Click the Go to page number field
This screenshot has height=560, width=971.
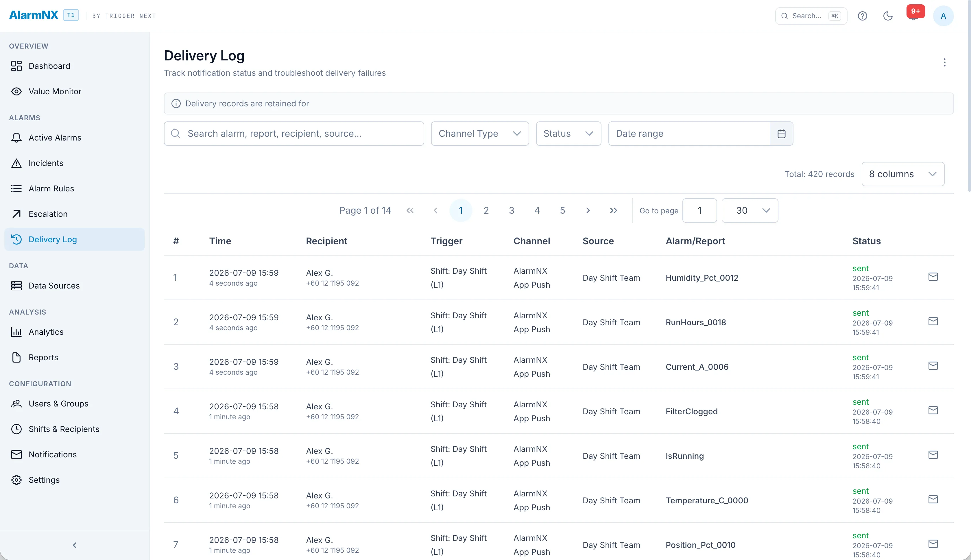[699, 210]
